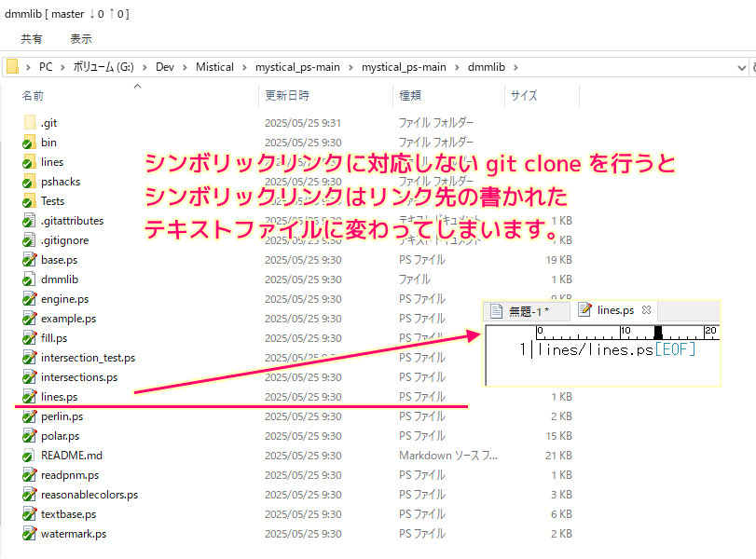
Task: Open address bar history dropdown
Action: (741, 68)
